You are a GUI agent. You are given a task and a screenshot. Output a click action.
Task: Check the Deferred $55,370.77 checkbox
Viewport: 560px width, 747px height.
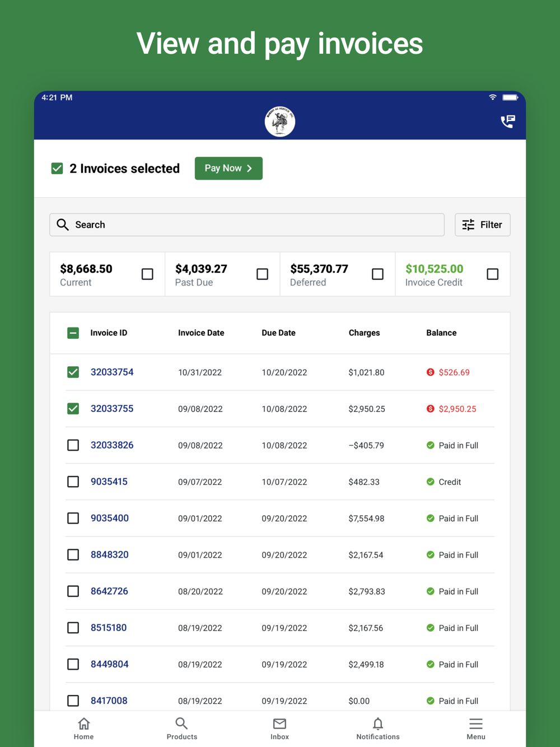(377, 274)
